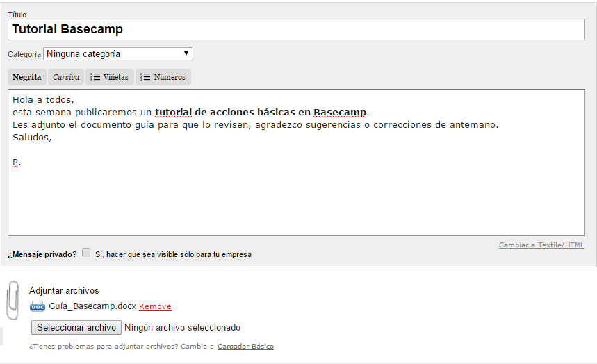This screenshot has height=364, width=597.
Task: Open the Categoría dropdown
Action: click(x=118, y=54)
